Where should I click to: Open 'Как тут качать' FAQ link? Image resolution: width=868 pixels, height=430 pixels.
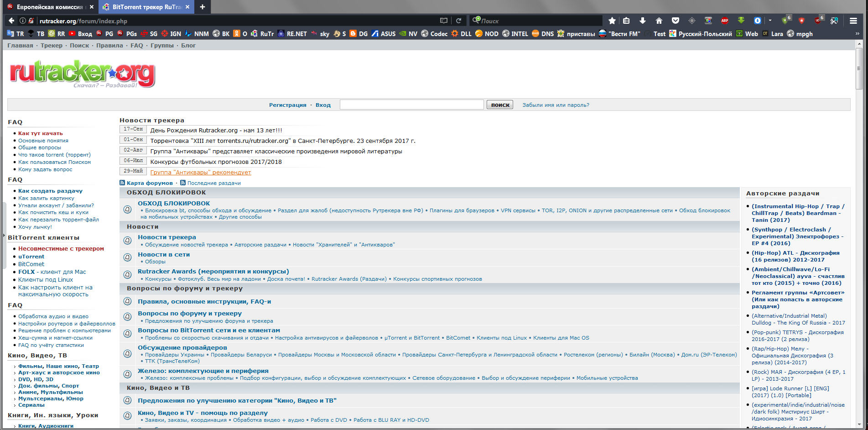tap(41, 133)
